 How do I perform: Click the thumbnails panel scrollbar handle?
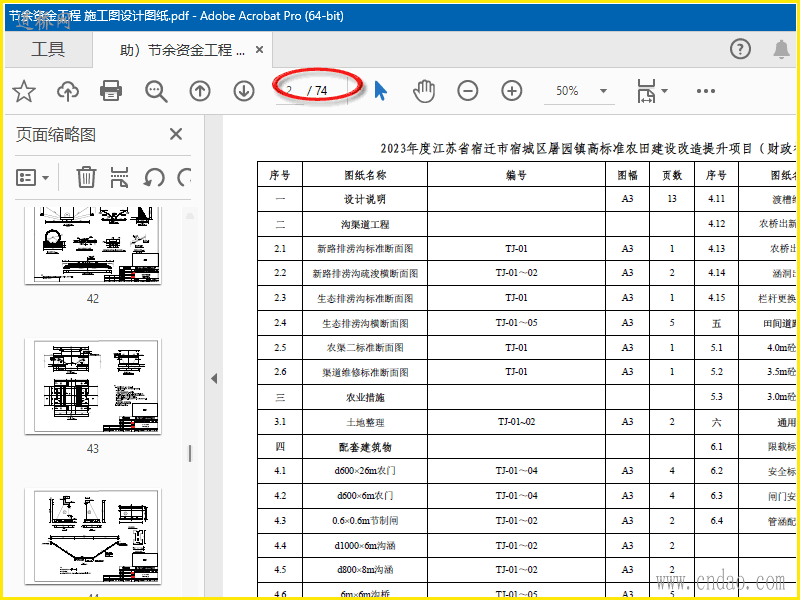[190, 453]
